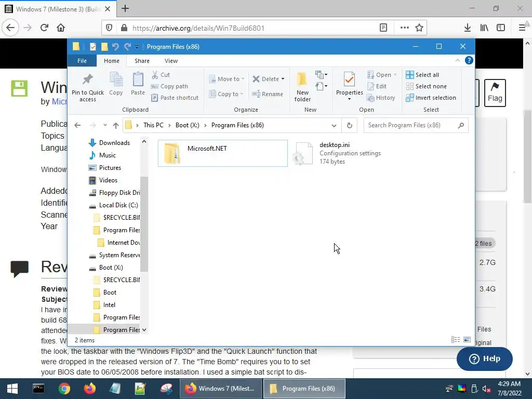532x399 pixels.
Task: Open the Open button dropdown arrow
Action: click(x=395, y=75)
